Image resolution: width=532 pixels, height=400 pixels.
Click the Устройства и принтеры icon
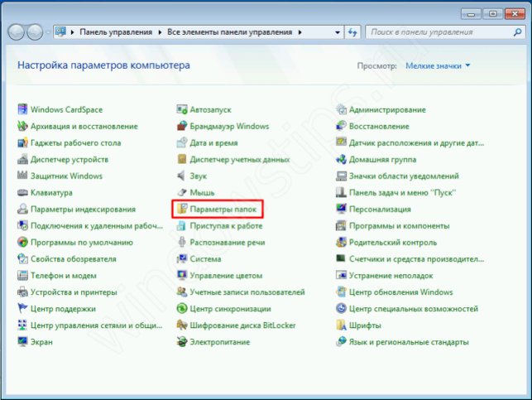[x=22, y=292]
